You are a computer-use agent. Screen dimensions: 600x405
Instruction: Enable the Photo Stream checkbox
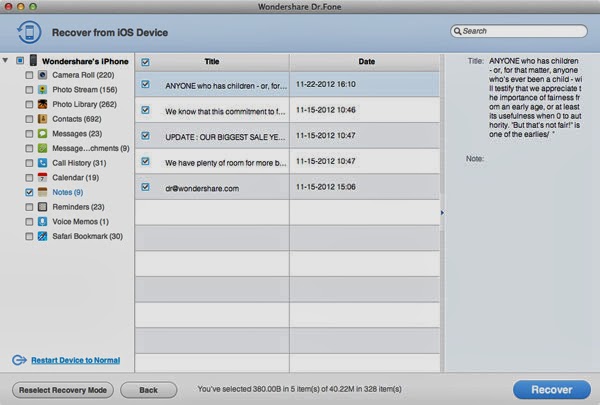[x=29, y=90]
